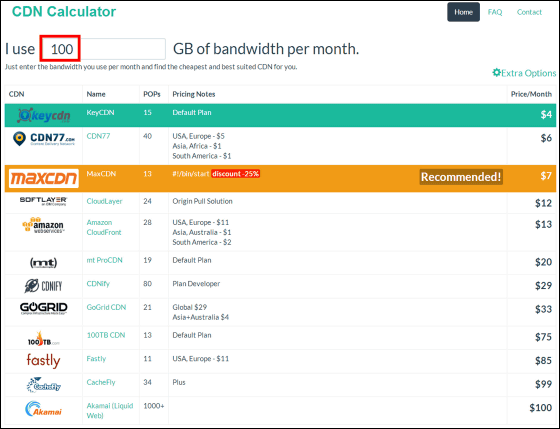Click the Plan Developer pricing note

196,284
